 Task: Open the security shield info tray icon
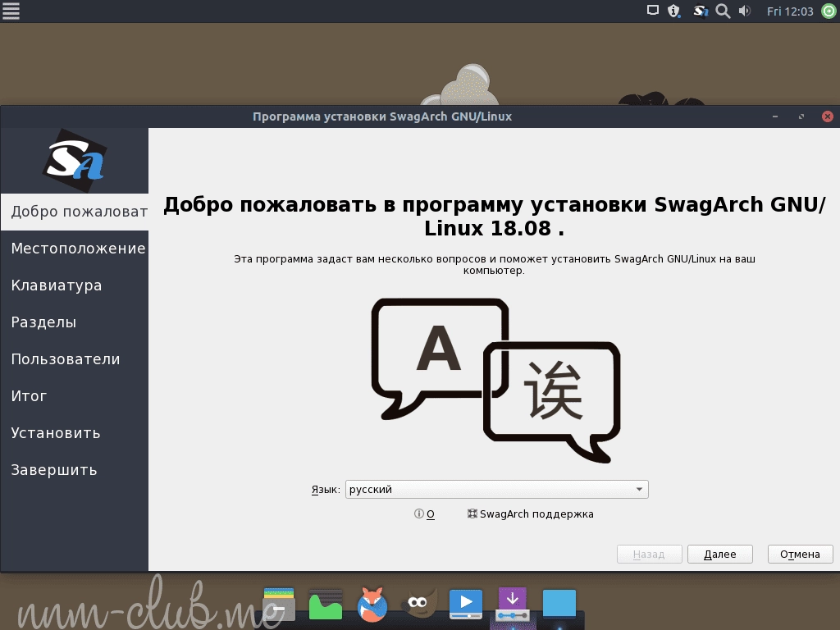click(x=674, y=11)
